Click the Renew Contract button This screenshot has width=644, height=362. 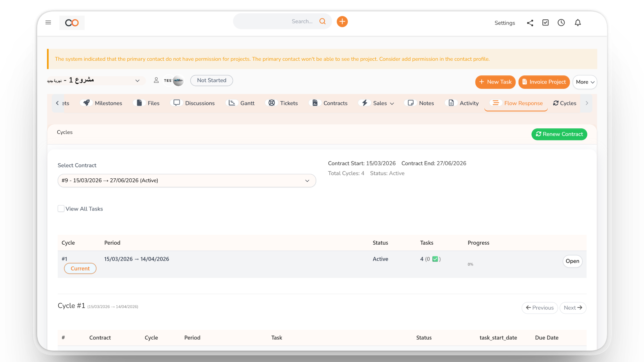(559, 134)
